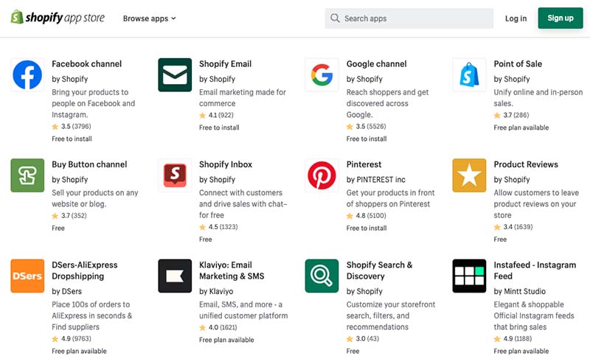Open the DSers orange app icon
This screenshot has width=590, height=364.
tap(27, 276)
